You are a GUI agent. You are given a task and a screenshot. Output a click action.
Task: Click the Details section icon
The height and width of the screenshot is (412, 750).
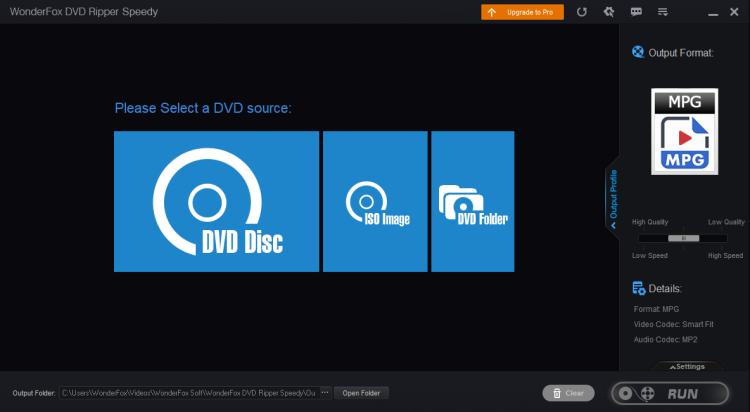(638, 288)
